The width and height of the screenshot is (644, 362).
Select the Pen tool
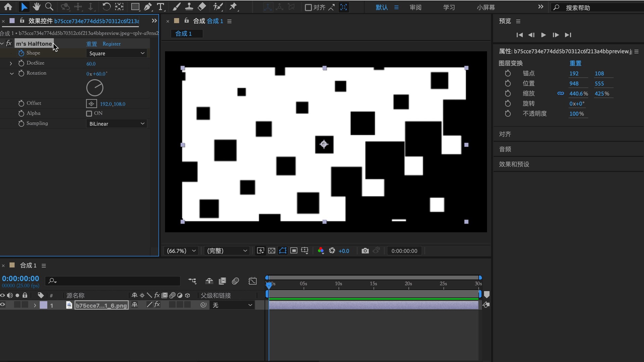[x=148, y=7]
